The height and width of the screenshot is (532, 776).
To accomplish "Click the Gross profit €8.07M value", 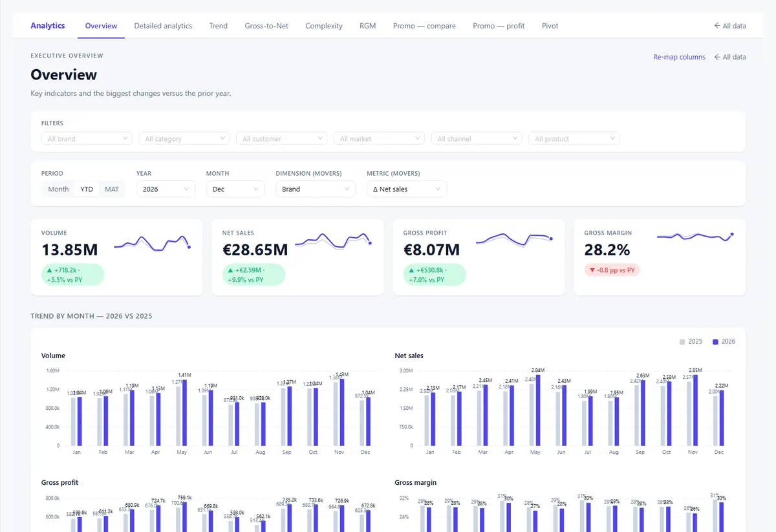I will click(x=431, y=250).
